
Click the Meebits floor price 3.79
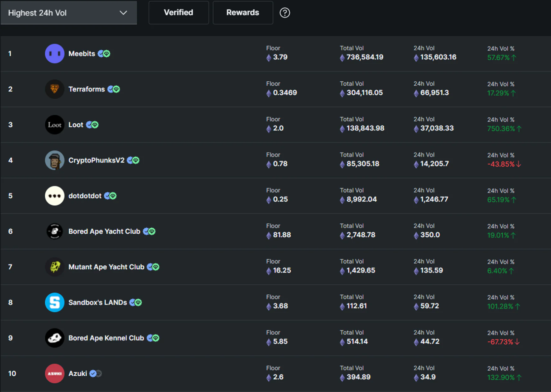click(280, 57)
